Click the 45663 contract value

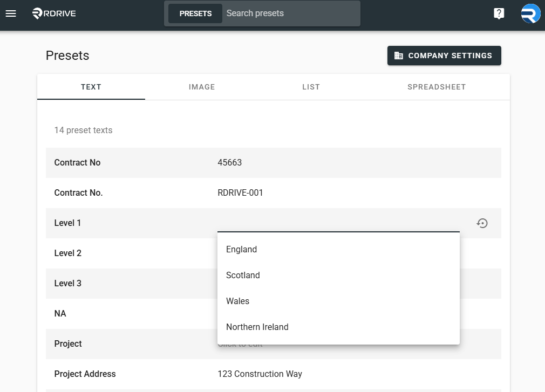[x=230, y=162]
